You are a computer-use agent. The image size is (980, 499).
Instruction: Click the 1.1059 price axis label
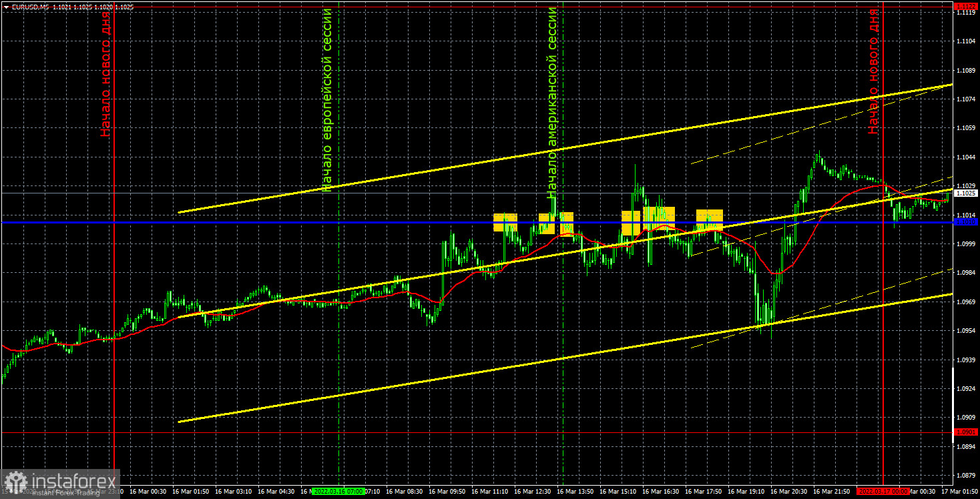point(965,127)
